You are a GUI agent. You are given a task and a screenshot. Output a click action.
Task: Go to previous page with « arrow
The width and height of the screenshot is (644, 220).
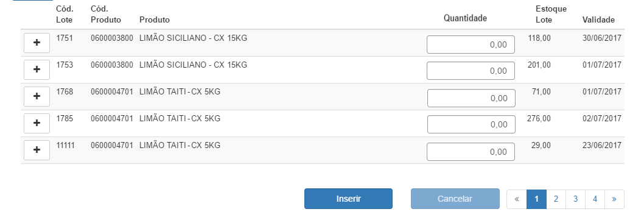coord(517,199)
